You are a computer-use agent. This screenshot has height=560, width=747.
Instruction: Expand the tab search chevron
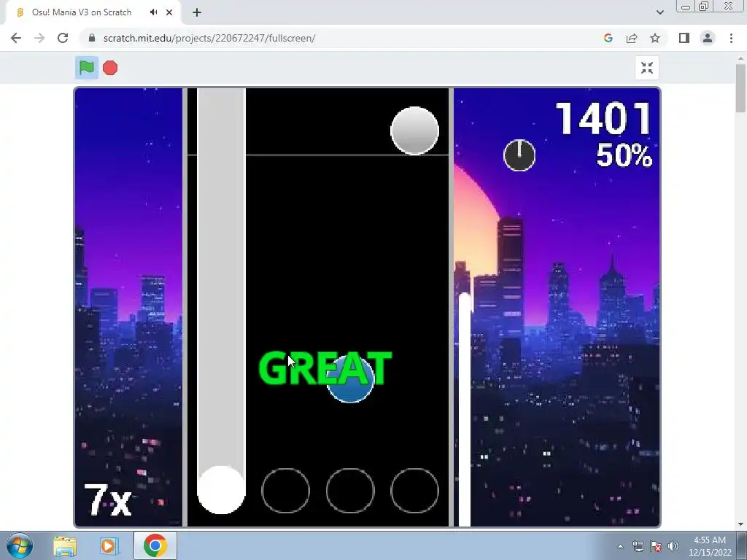pos(659,12)
